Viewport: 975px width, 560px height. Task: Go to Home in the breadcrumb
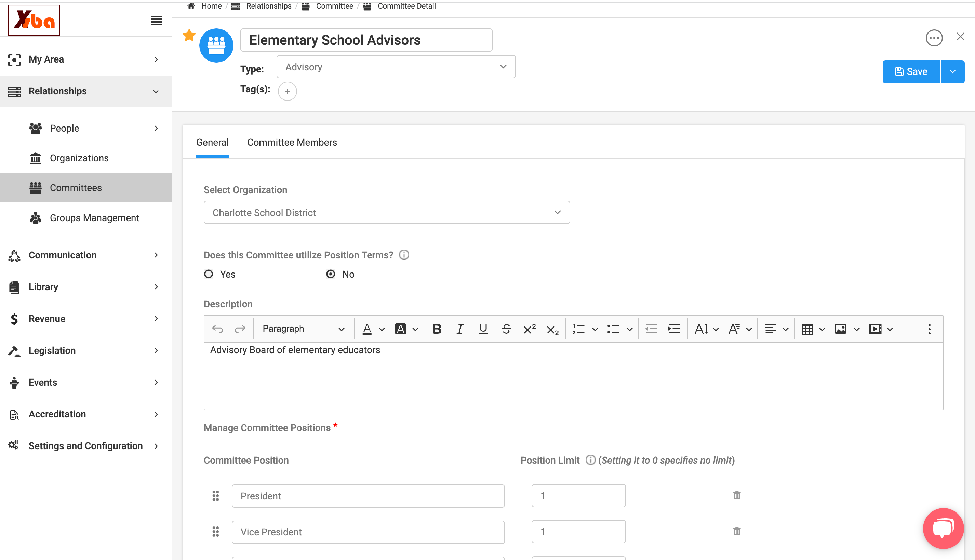(x=212, y=6)
